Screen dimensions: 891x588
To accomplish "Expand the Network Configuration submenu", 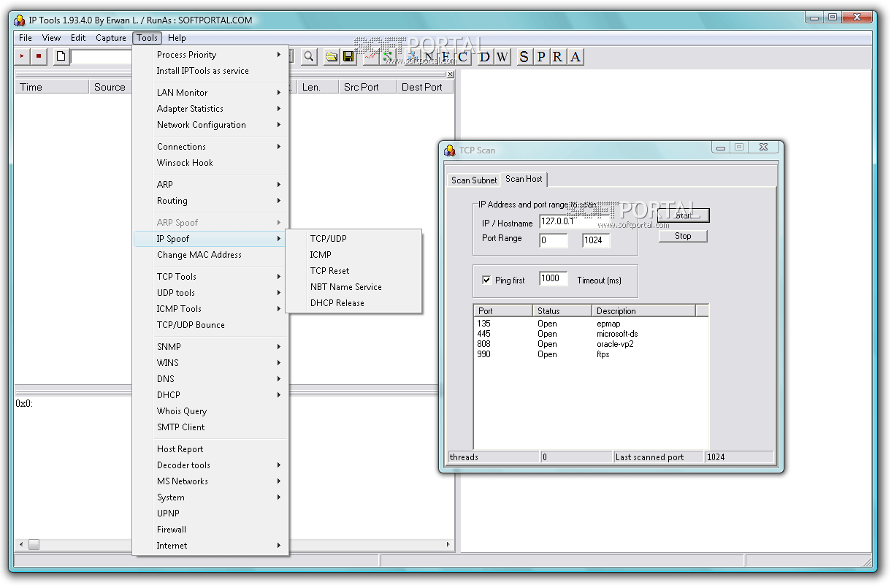I will coord(211,125).
